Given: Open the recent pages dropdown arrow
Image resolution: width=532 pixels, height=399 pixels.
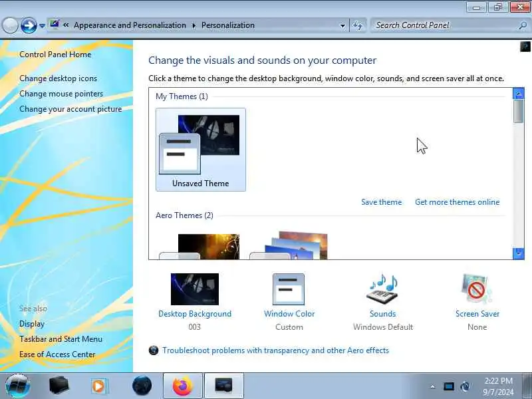Looking at the screenshot, I should 42,26.
